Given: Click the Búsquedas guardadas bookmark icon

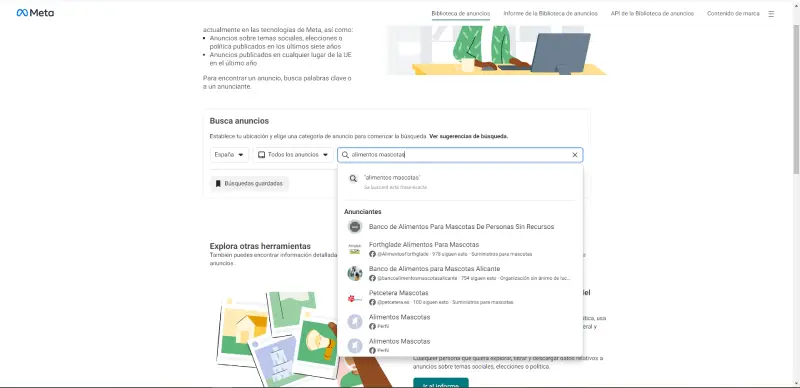Looking at the screenshot, I should point(218,183).
